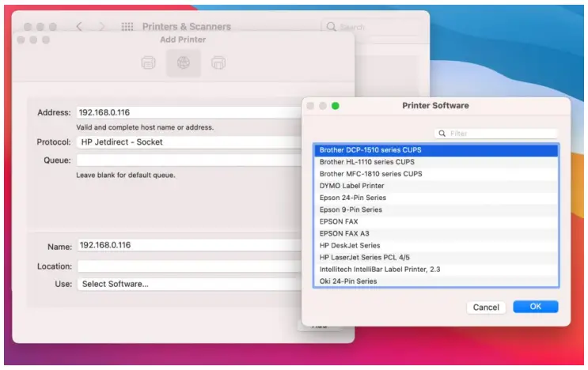
Task: Click the empty Queue field
Action: click(x=189, y=160)
